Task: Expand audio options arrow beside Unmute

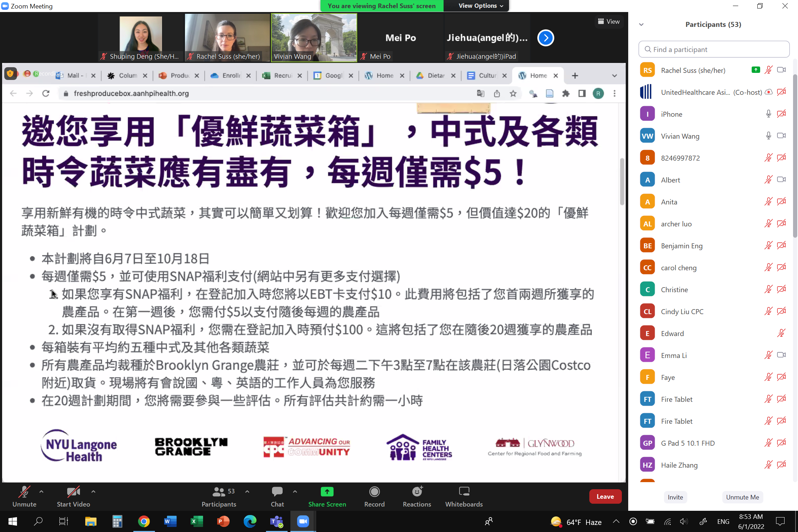Action: 41,491
